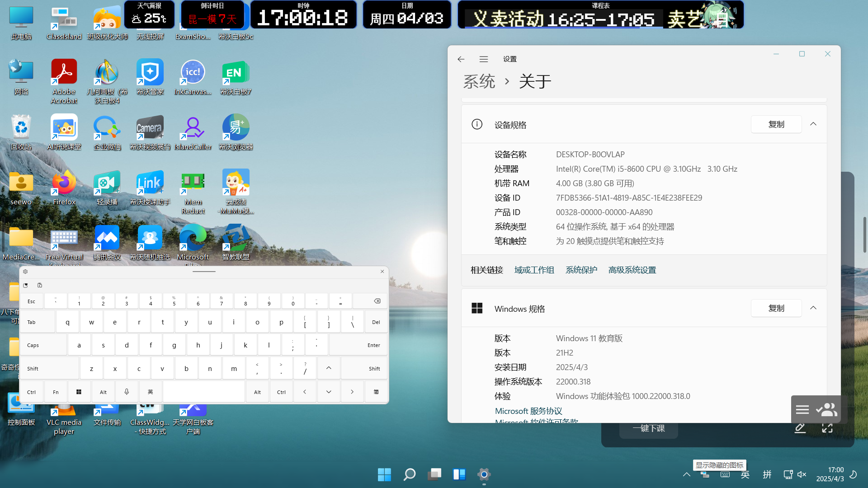Open Settings hamburger navigation menu

click(x=484, y=59)
